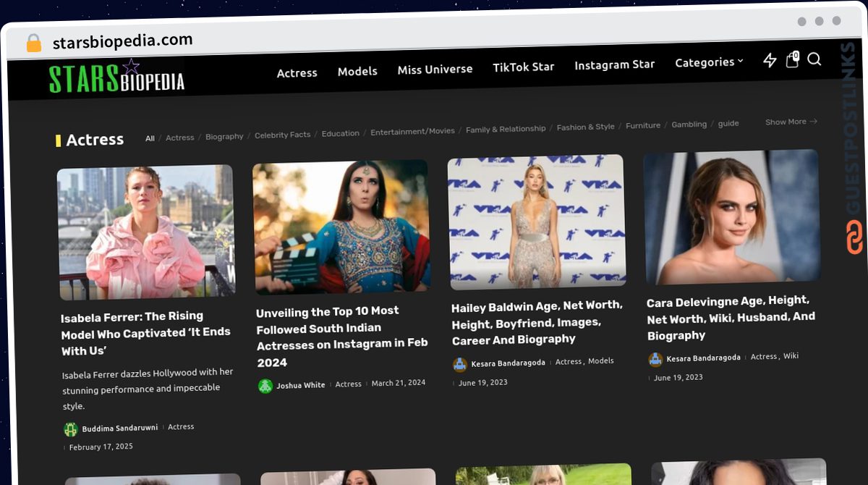Viewport: 868px width, 485px height.
Task: Open the Isabela Ferrer article thumbnail
Action: (146, 232)
